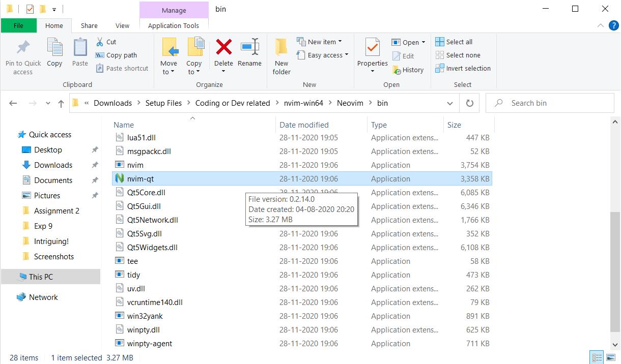
Task: Select Paste shortcut in Clipboard group
Action: pyautogui.click(x=122, y=68)
